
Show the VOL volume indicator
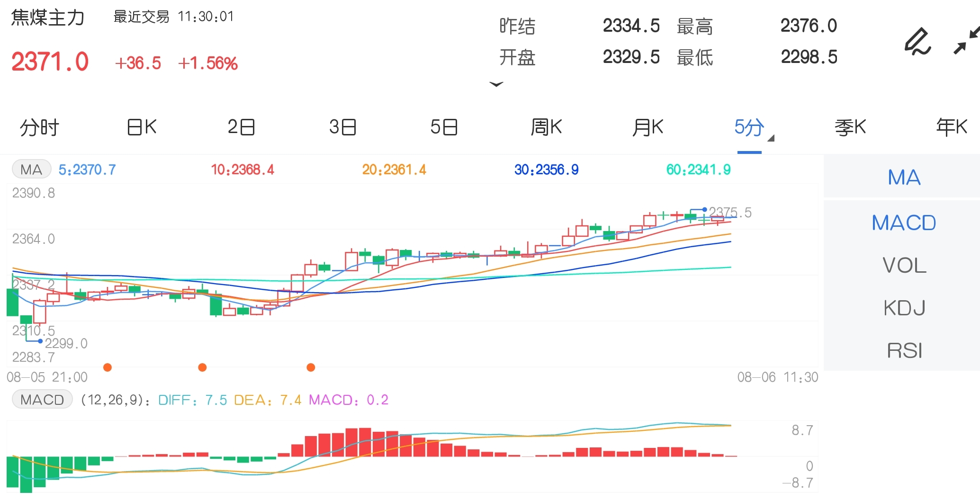coord(904,265)
